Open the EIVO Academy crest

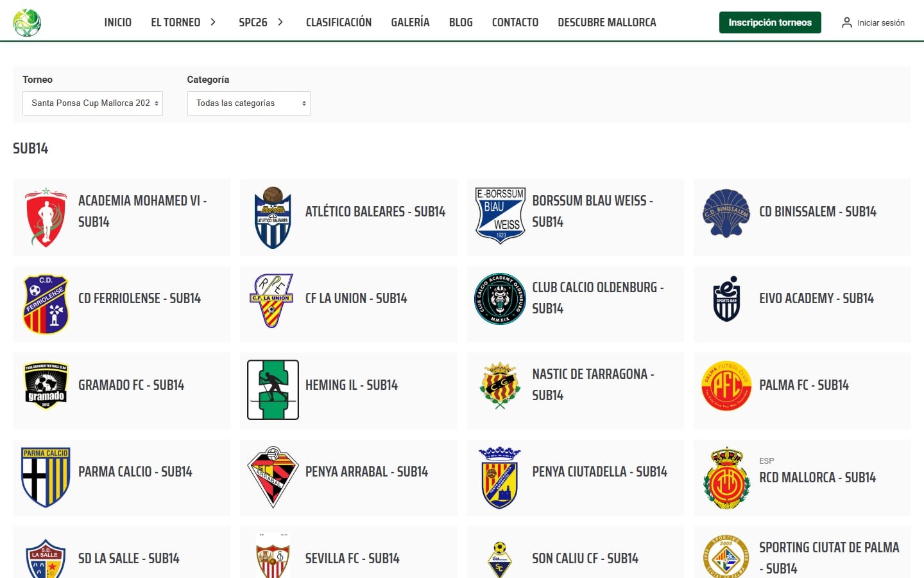(726, 299)
